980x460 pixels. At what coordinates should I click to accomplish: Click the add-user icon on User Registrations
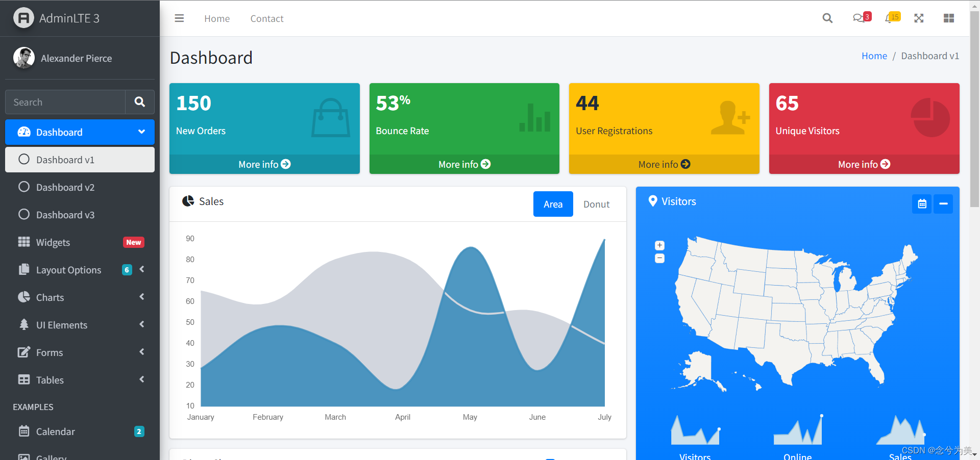point(730,118)
